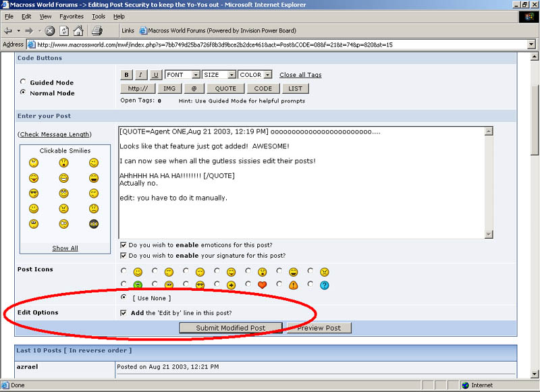Click the page icon in the Address bar
This screenshot has width=540, height=392.
[31, 45]
